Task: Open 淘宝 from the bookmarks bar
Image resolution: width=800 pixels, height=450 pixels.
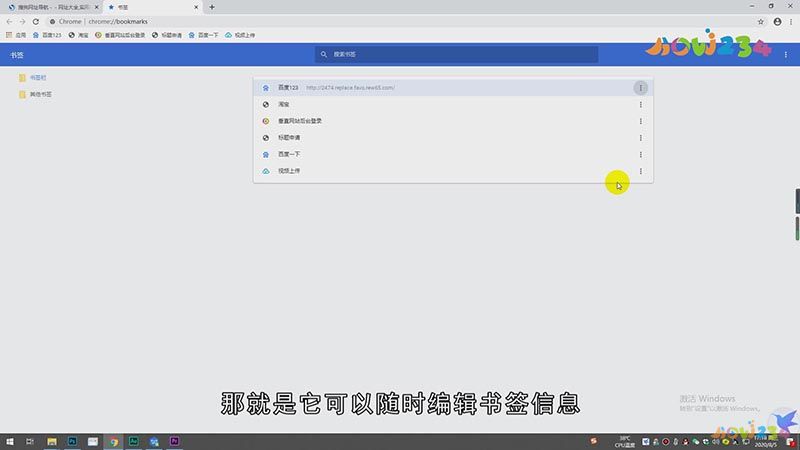Action: (x=79, y=35)
